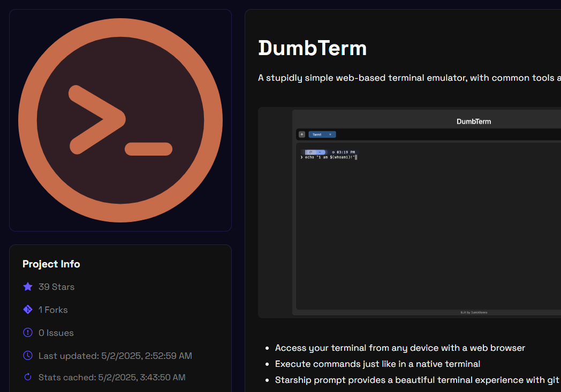
Task: Click the large DumbTerm page title
Action: click(x=313, y=48)
